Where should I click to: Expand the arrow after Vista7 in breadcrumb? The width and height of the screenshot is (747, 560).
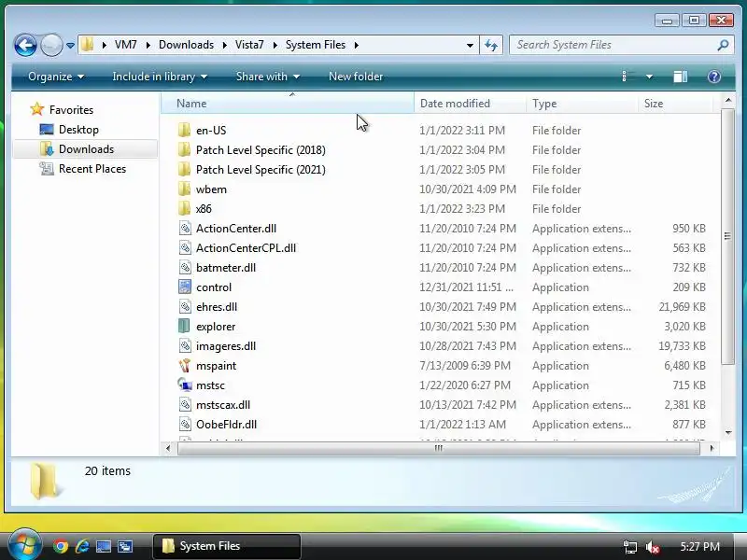click(275, 45)
